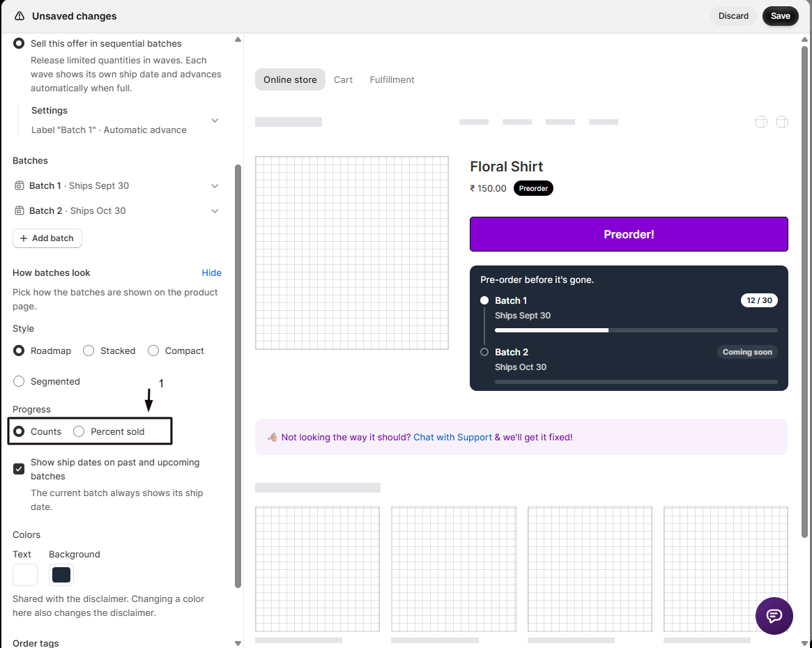Open the Text color swatch
This screenshot has height=648, width=812.
25,575
